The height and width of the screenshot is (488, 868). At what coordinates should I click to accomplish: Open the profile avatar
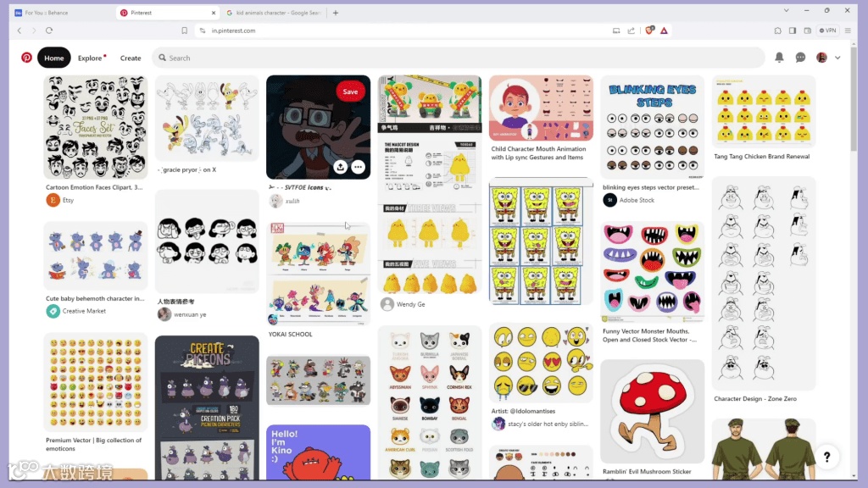821,58
